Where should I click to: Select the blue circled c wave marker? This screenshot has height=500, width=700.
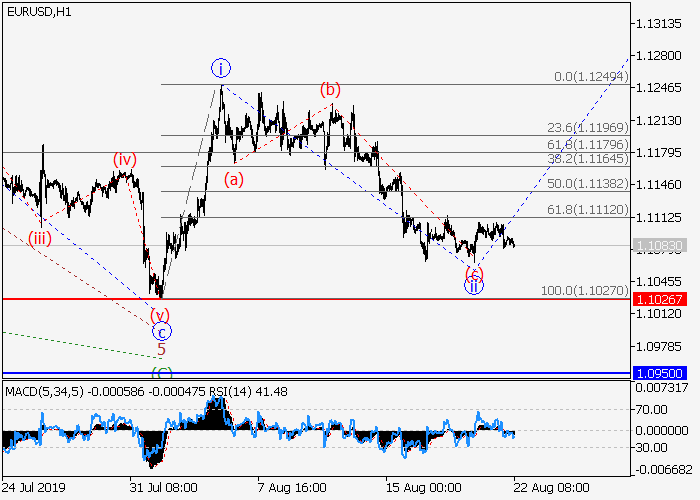click(162, 331)
